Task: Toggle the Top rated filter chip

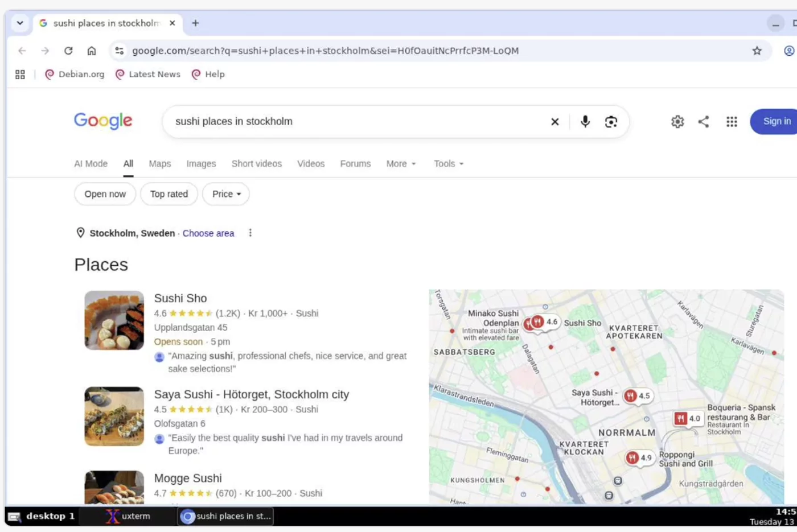Action: [x=169, y=194]
